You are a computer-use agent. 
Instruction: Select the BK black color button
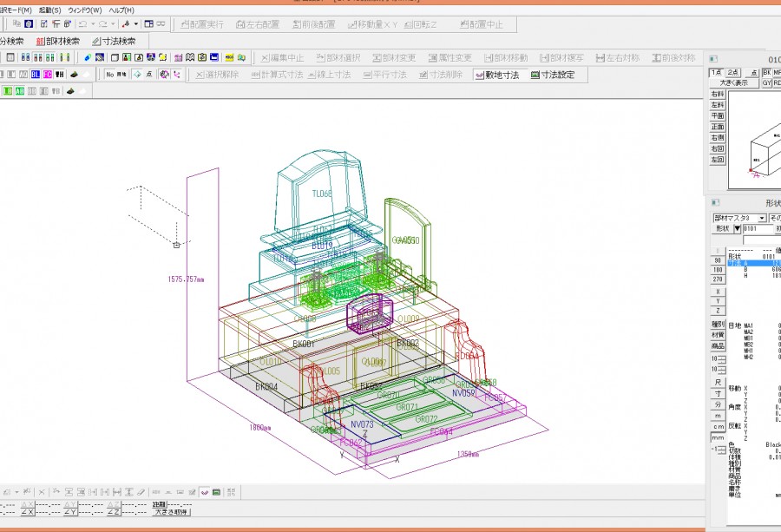(767, 73)
